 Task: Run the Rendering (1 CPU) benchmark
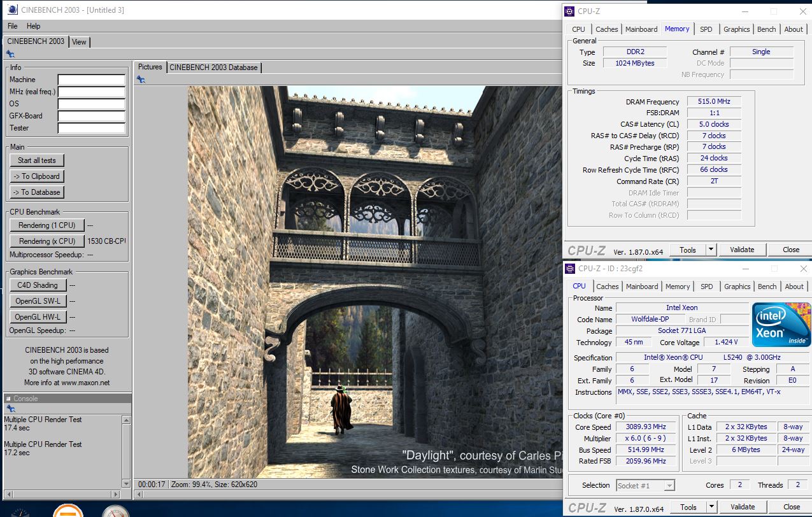[47, 225]
